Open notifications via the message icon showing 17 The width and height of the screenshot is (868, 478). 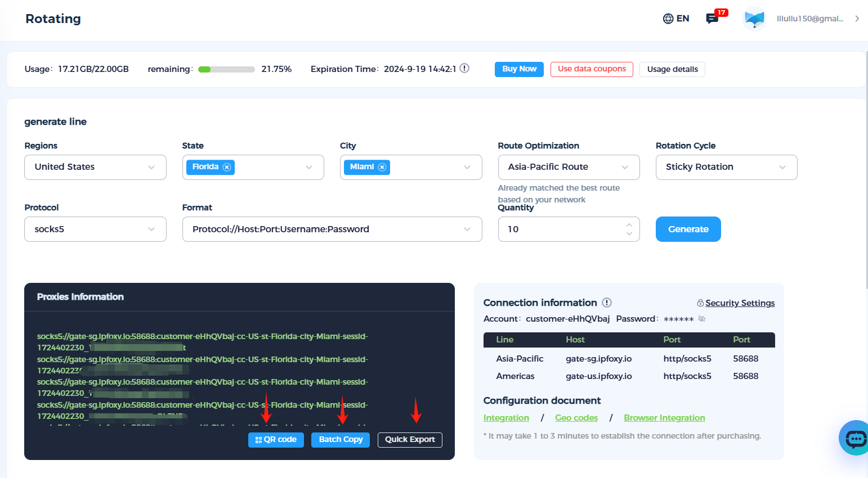pyautogui.click(x=711, y=19)
